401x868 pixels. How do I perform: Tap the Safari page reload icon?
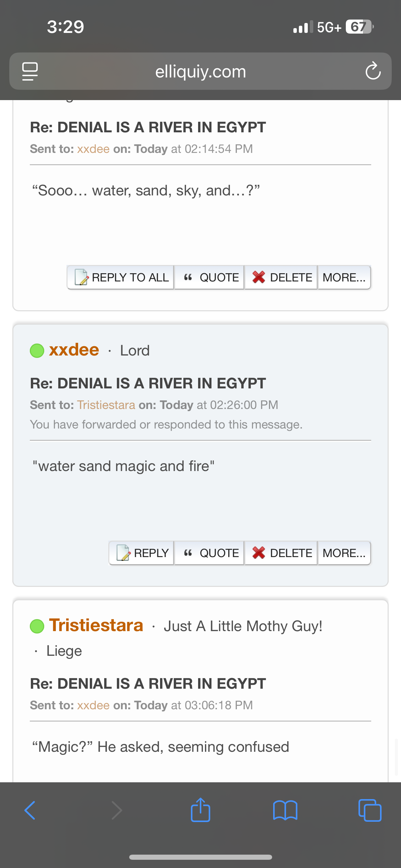pyautogui.click(x=373, y=71)
